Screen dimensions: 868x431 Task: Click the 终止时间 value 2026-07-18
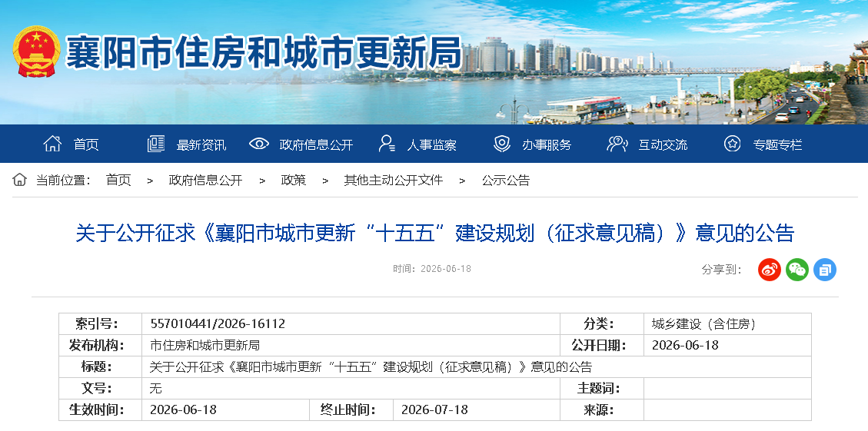[x=434, y=410]
